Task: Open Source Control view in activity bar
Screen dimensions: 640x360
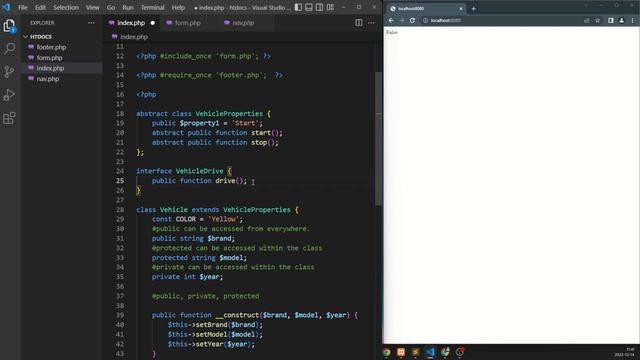Action: (9, 72)
